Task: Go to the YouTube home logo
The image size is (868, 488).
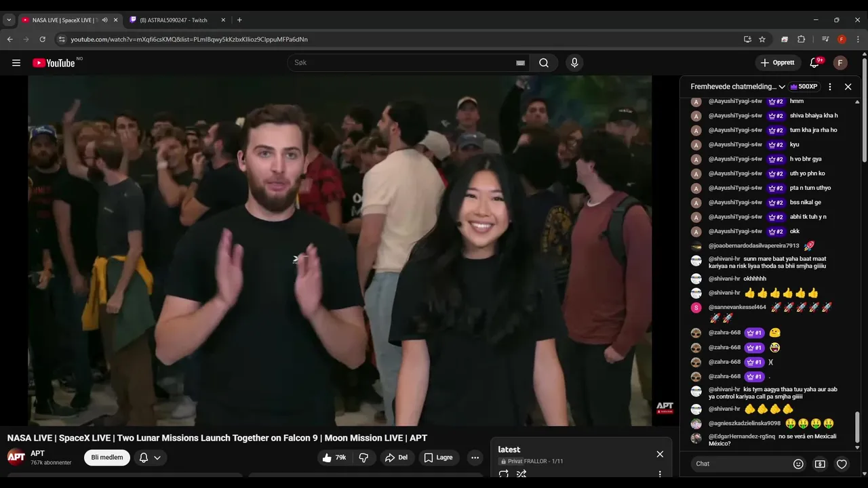Action: tap(54, 63)
